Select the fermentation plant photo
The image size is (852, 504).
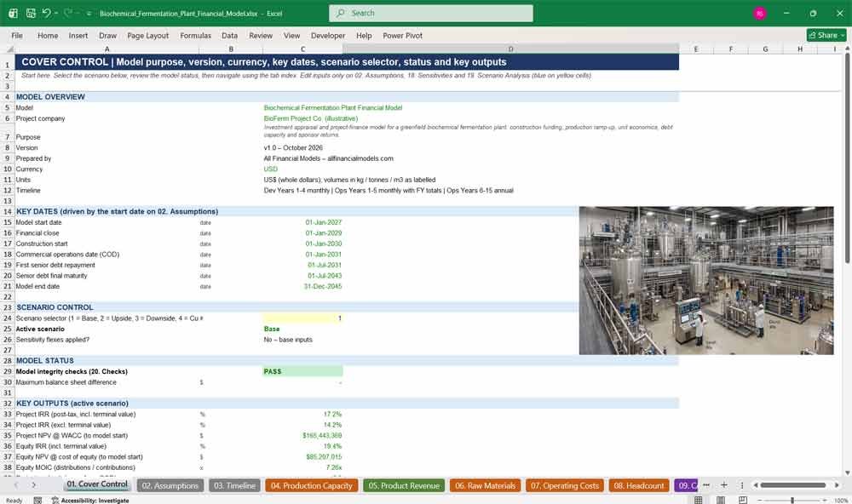coord(706,280)
